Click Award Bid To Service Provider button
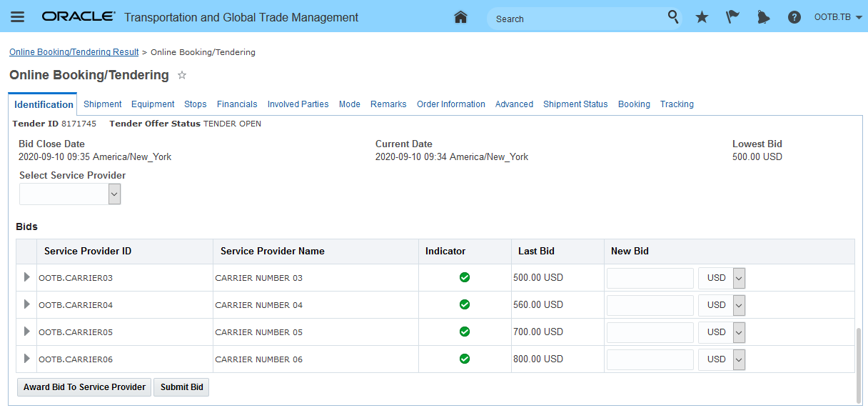The height and width of the screenshot is (418, 868). coord(84,387)
